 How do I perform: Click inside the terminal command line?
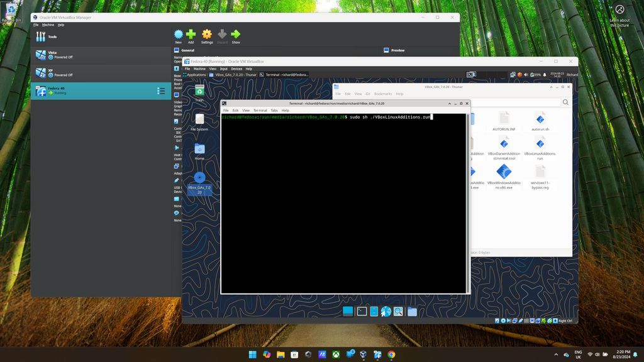[327, 117]
